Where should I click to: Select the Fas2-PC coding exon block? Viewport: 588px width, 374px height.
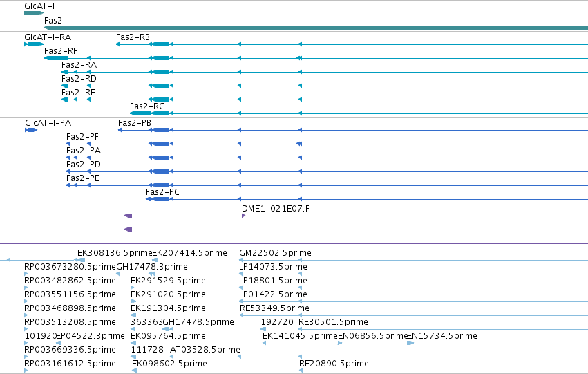coord(160,199)
